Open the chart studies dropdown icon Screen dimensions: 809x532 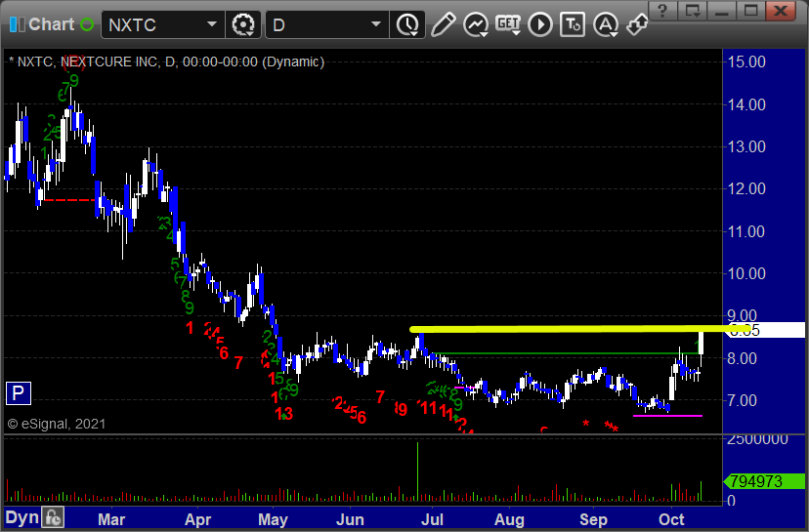tap(476, 24)
